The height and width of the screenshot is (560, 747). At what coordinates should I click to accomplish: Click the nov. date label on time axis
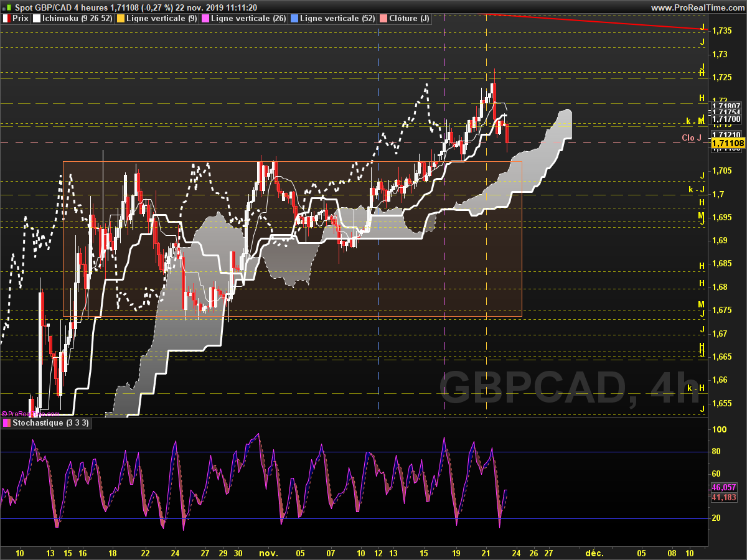tap(268, 553)
